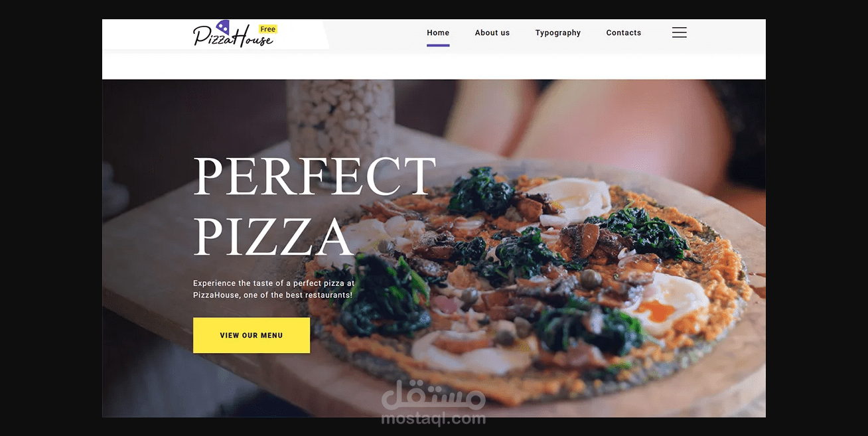Click the purple pizza slice logo icon
Image resolution: width=868 pixels, height=436 pixels.
coord(223,27)
